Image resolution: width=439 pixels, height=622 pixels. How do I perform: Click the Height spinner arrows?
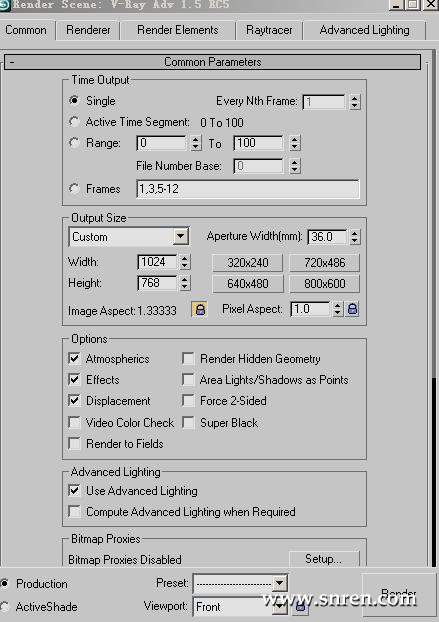tap(184, 283)
